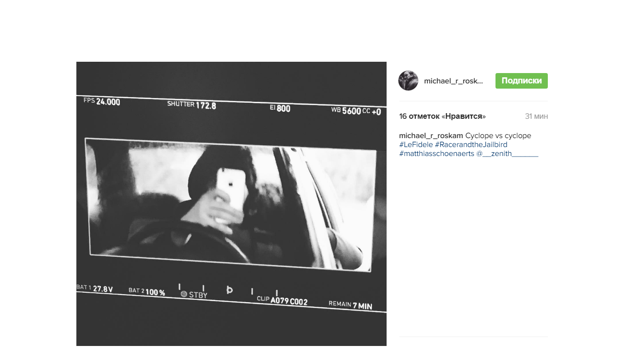Click the 31 мин timestamp
The height and width of the screenshot is (362, 644).
(x=537, y=116)
